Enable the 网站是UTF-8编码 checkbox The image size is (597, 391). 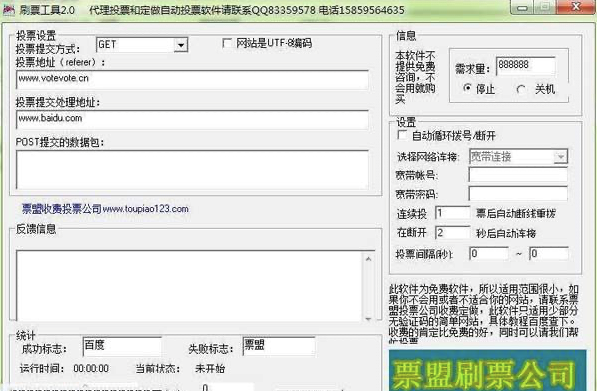click(227, 43)
